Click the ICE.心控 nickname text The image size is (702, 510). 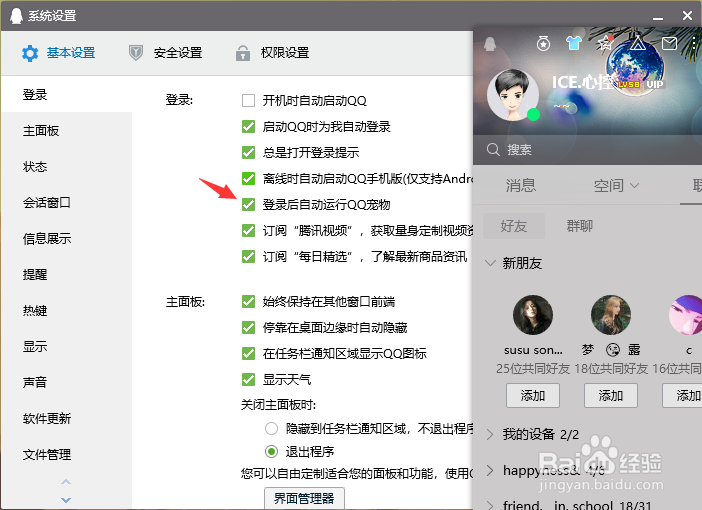pyautogui.click(x=582, y=82)
